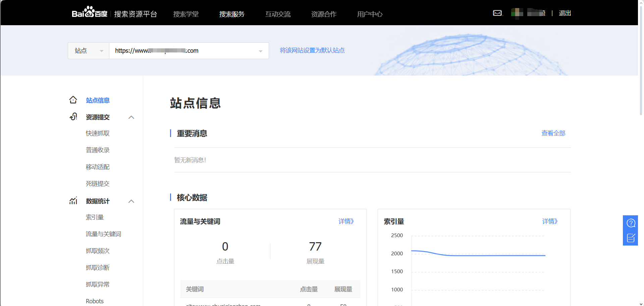Screen dimensions: 644x306
Task: Open the 搜索学堂 menu in navigation
Action: [x=186, y=14]
